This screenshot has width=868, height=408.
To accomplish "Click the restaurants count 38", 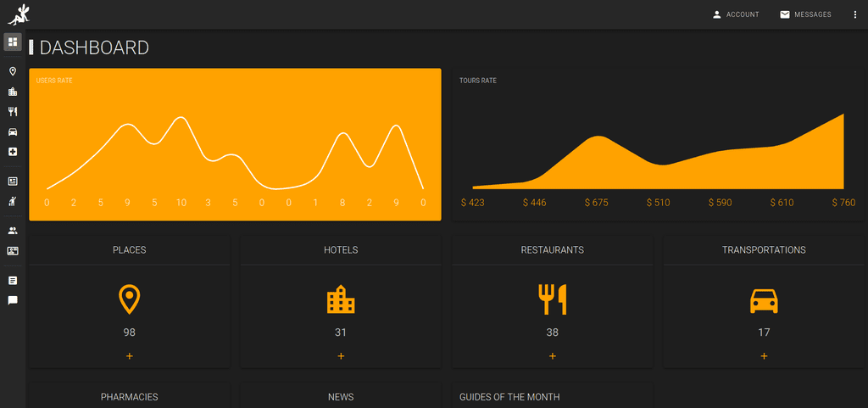I will point(553,333).
